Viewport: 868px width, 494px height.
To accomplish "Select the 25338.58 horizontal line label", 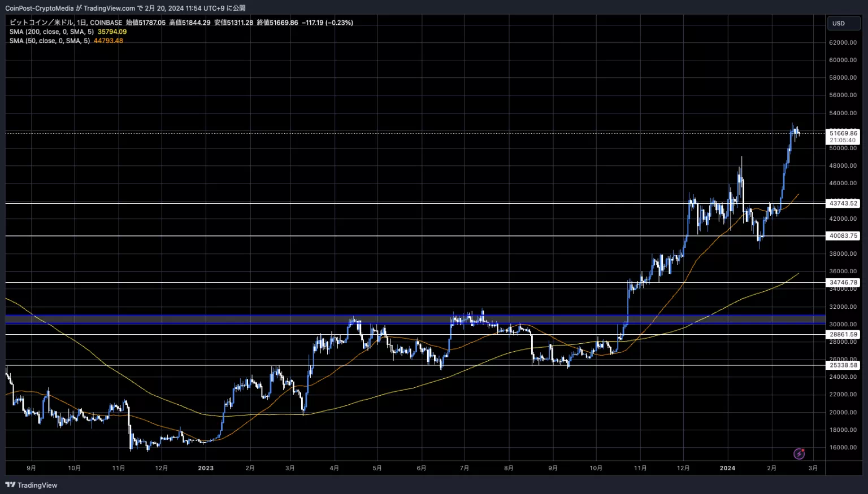I will (x=844, y=365).
